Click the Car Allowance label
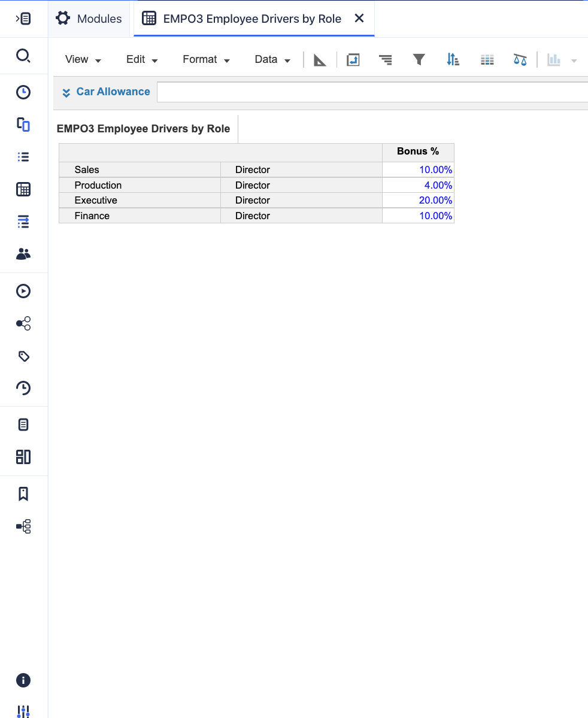 [113, 92]
